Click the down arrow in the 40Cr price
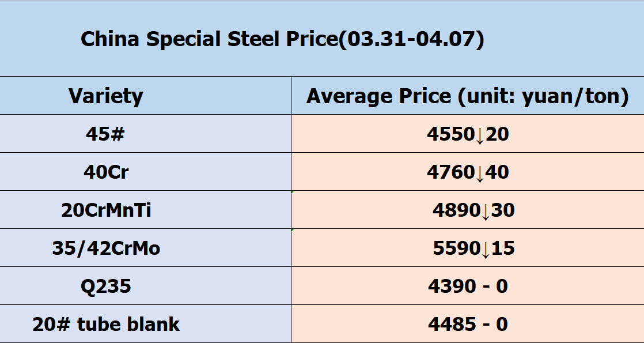 coord(480,174)
